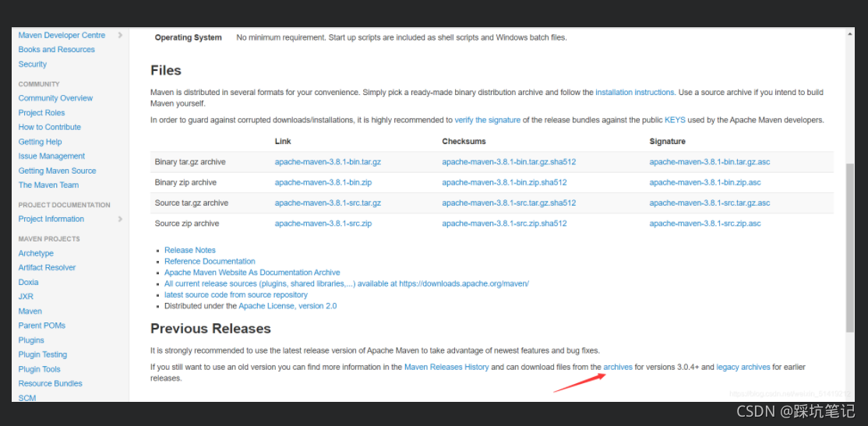868x426 pixels.
Task: Open apache-maven-3.8.1-bin.tar.gz.sha512 checksum
Action: (x=509, y=162)
